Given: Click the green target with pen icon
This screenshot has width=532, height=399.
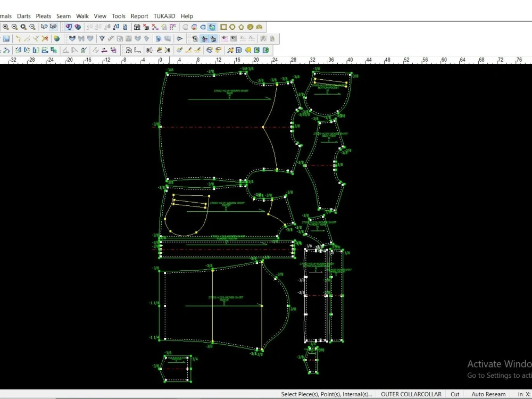Looking at the screenshot, I should point(84,50).
